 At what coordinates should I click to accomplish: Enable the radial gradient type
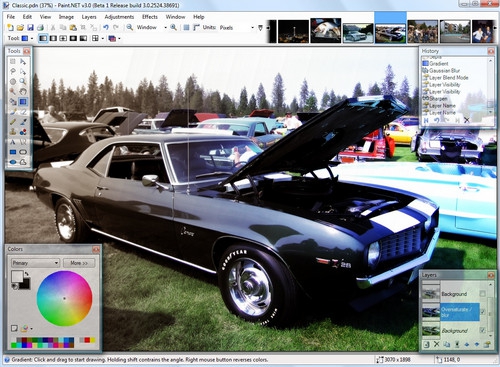[73, 38]
